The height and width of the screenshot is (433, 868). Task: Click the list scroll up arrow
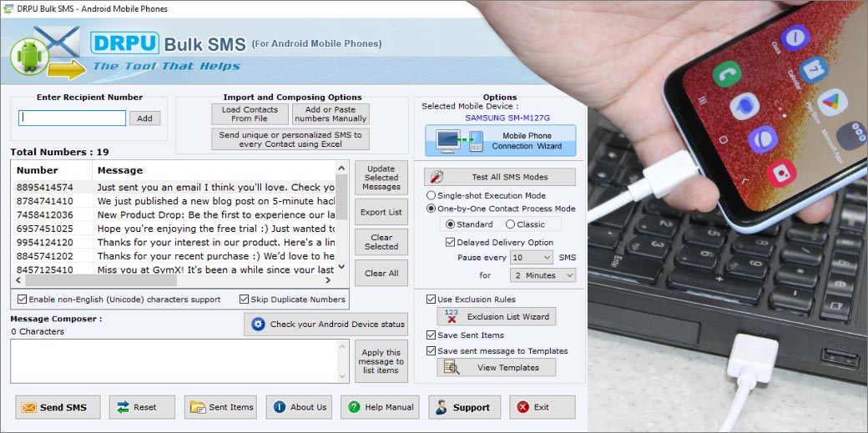pos(341,167)
